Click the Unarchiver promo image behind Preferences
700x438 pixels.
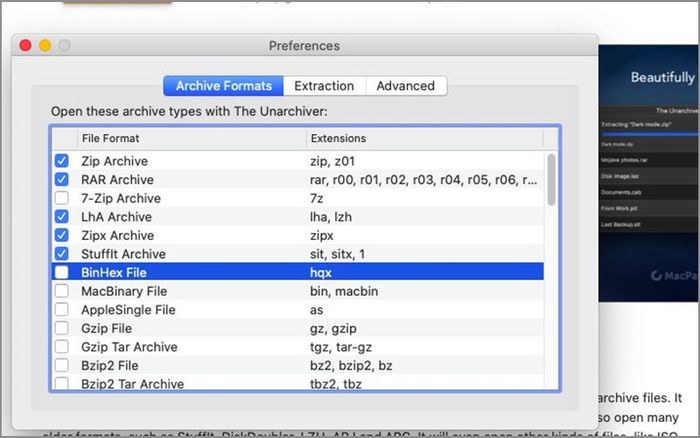click(x=649, y=173)
